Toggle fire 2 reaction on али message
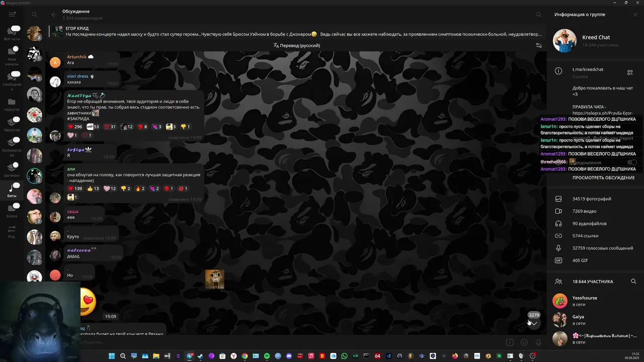 click(x=140, y=189)
